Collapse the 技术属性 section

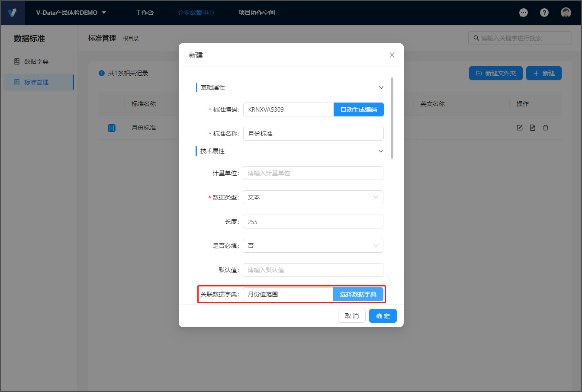tap(381, 151)
